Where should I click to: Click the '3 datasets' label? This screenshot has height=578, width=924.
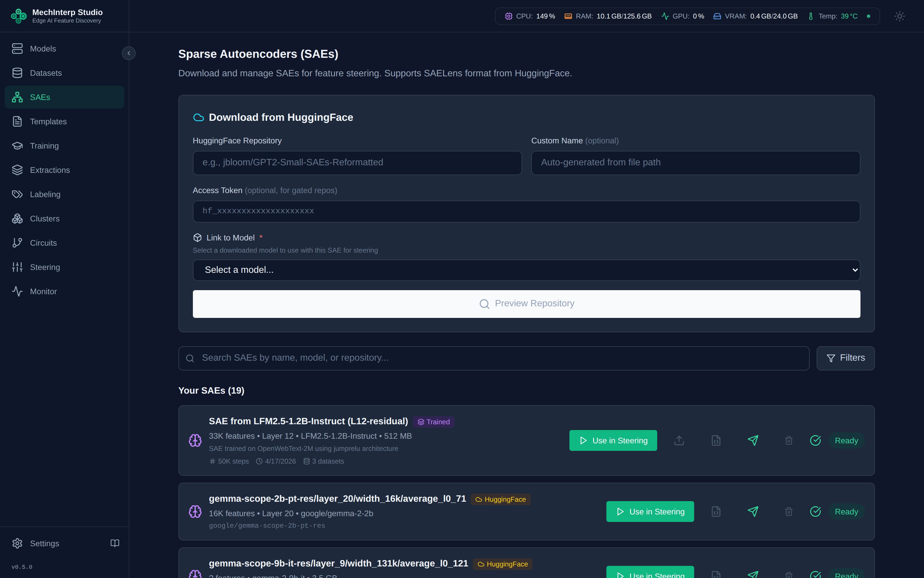point(324,462)
